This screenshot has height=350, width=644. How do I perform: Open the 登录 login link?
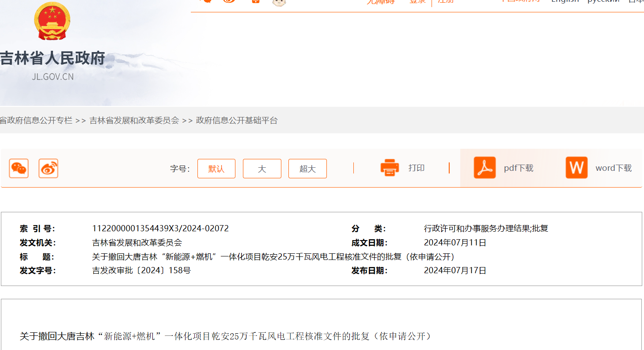tap(417, 2)
